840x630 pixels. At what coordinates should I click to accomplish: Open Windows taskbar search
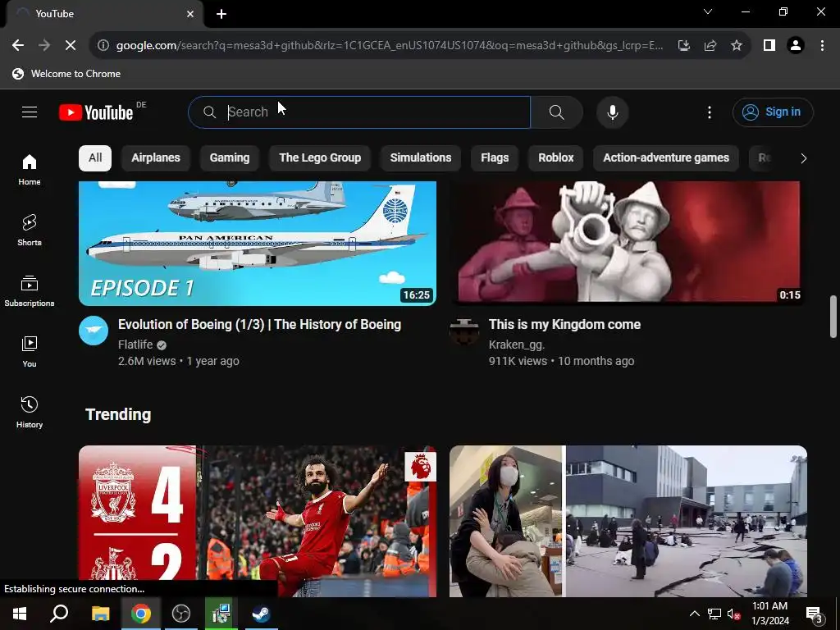coord(59,614)
